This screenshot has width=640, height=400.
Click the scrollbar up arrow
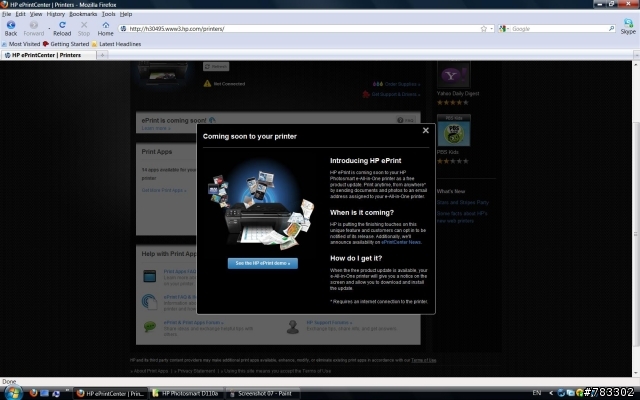pyautogui.click(x=636, y=64)
